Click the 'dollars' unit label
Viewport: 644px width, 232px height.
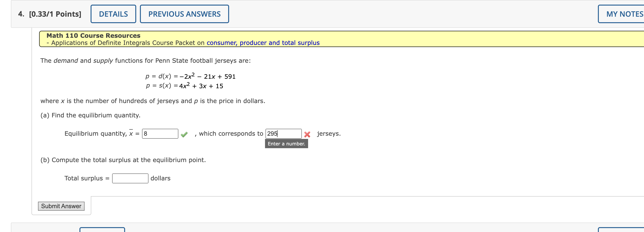click(160, 178)
